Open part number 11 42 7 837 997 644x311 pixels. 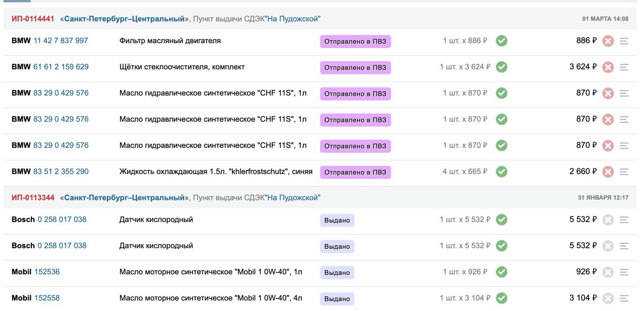tap(61, 41)
